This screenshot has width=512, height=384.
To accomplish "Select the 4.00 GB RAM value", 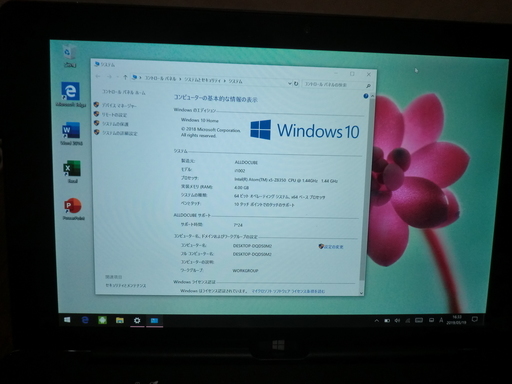I will tap(241, 188).
